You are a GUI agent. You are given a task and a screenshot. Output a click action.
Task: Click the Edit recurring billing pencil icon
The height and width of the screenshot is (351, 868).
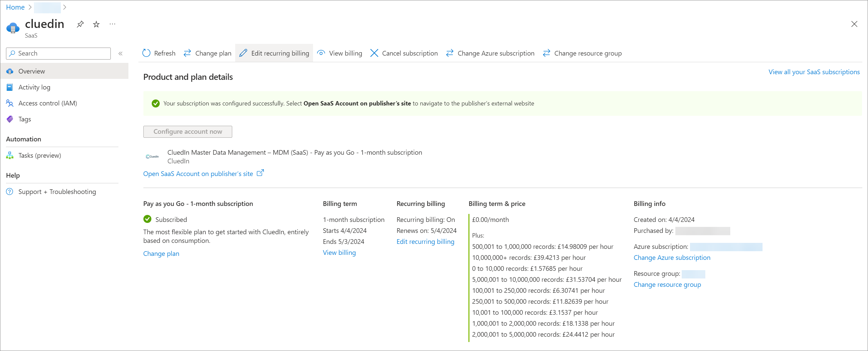click(243, 53)
